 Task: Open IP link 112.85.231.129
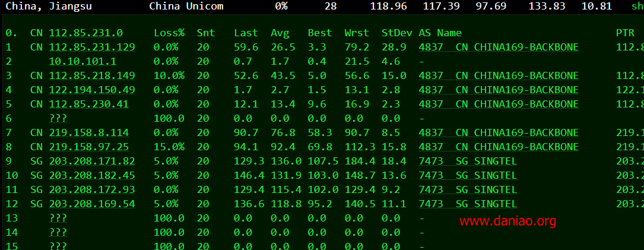point(91,48)
